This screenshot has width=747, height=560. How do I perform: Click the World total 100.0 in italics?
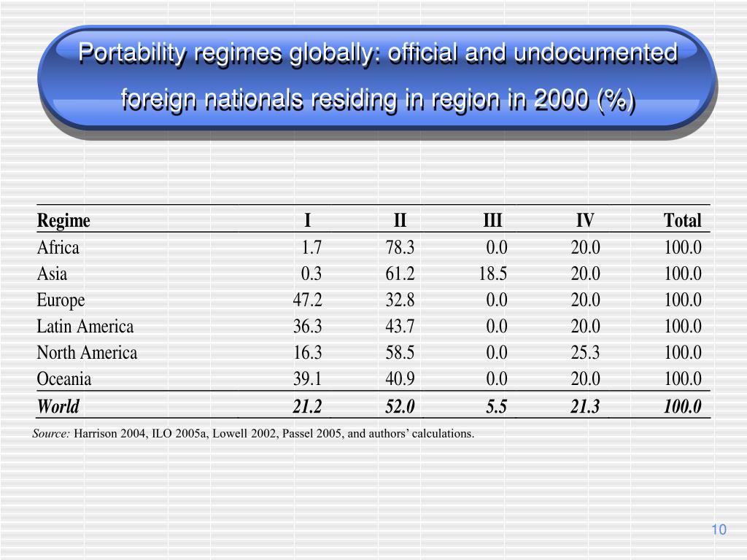point(682,406)
